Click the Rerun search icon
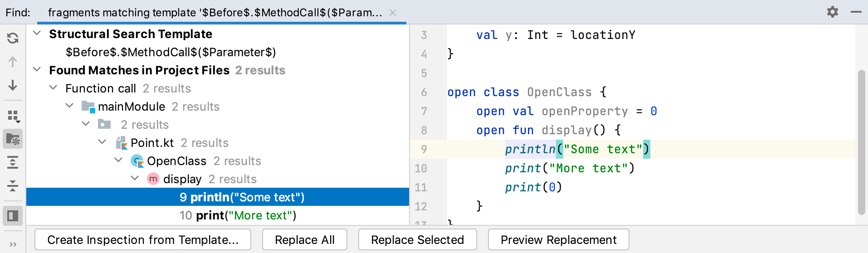The width and height of the screenshot is (868, 253). (13, 38)
